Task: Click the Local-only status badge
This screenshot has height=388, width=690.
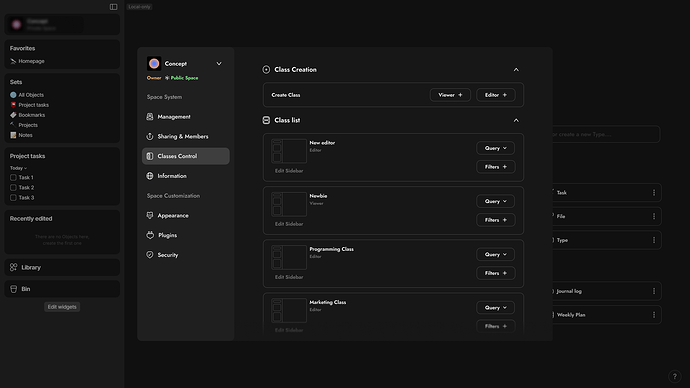Action: [x=139, y=7]
